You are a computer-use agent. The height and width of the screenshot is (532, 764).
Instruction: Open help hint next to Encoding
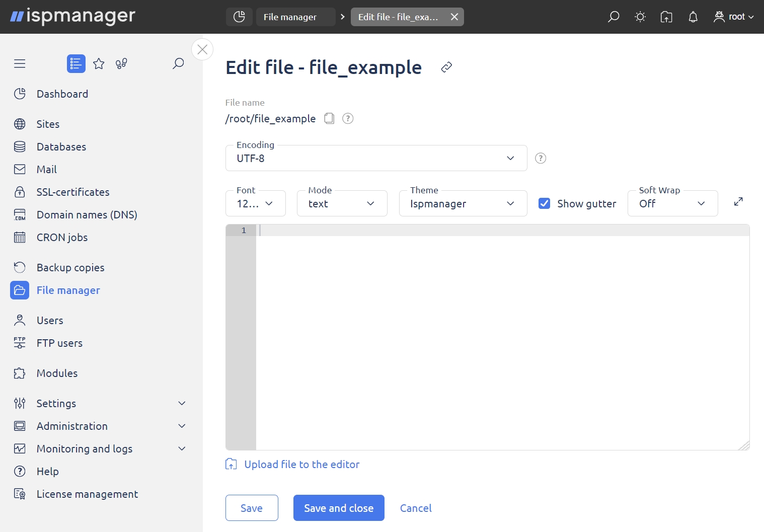(x=541, y=158)
